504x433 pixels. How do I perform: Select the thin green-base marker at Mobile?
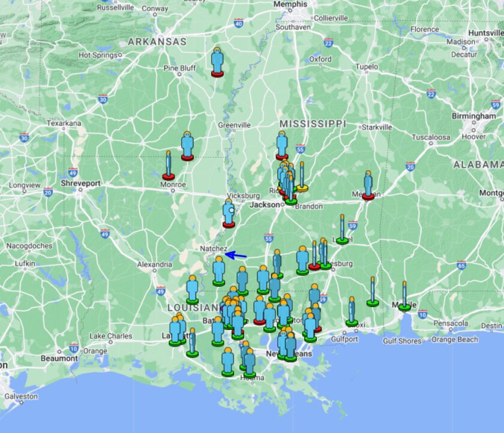pyautogui.click(x=404, y=296)
